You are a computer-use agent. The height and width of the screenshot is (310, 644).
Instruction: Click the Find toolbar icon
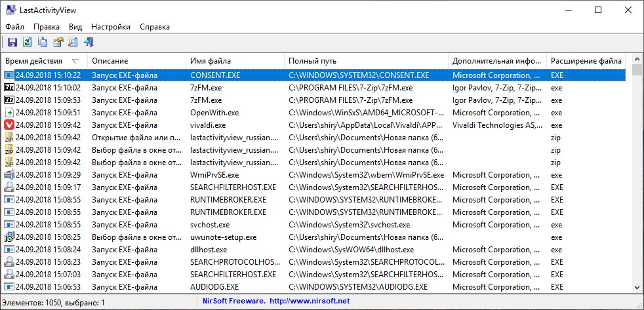[x=73, y=42]
